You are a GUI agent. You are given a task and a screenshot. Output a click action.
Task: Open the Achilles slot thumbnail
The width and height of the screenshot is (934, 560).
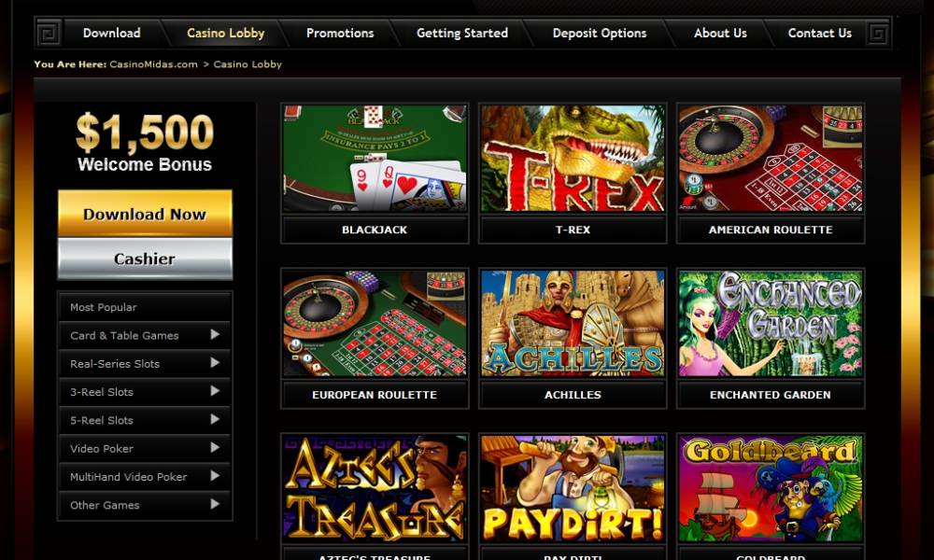[573, 323]
